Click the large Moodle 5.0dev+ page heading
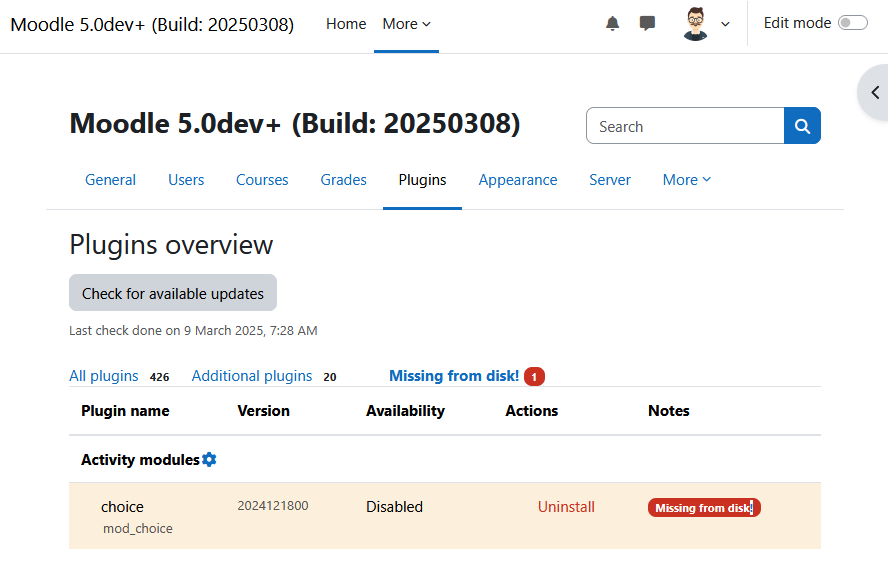Screen dimensions: 888x566 point(295,124)
